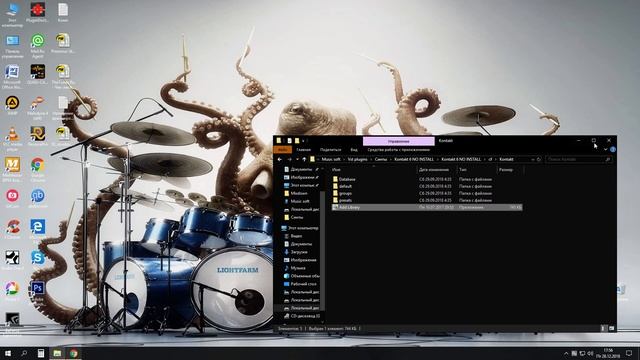Open Customize Quick Access Toolbar dropdown
Image resolution: width=640 pixels, height=360 pixels.
click(303, 141)
